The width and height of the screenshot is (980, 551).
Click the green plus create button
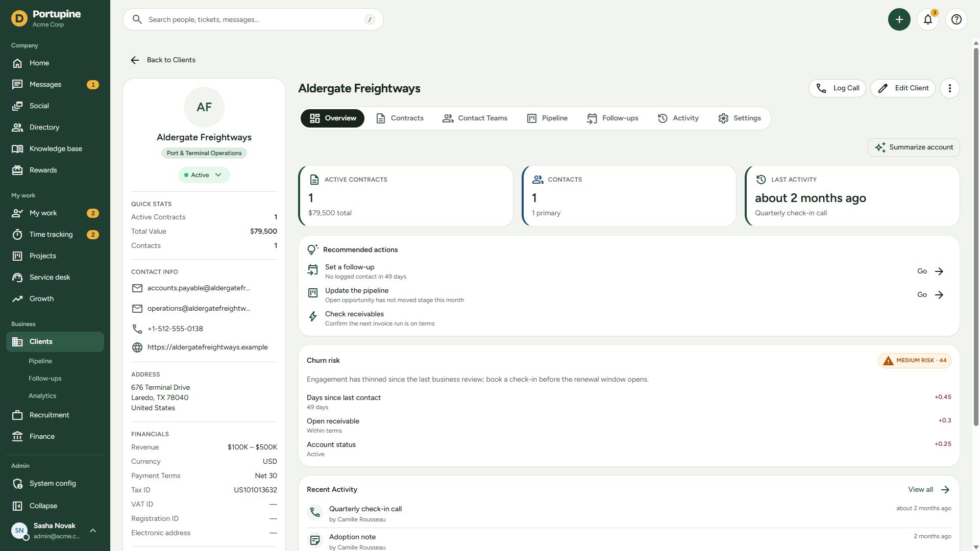coord(899,19)
